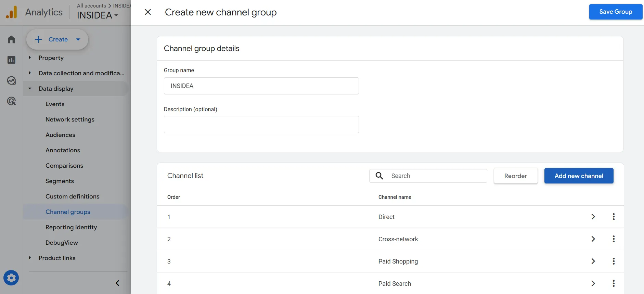Image resolution: width=644 pixels, height=294 pixels.
Task: Open the Explore icon in left rail
Action: pyautogui.click(x=11, y=80)
